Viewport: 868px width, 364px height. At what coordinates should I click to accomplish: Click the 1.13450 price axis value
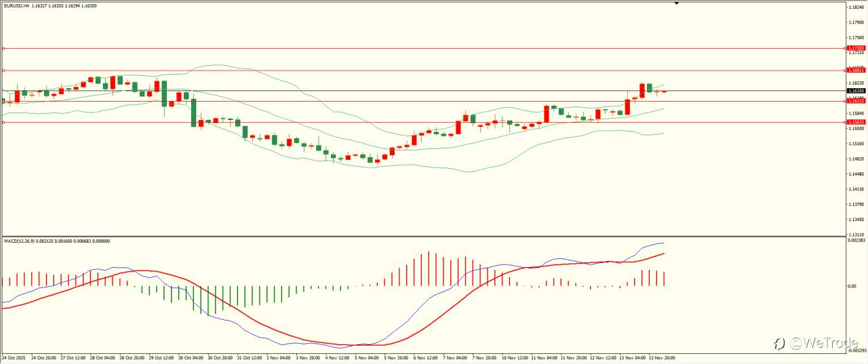click(856, 220)
